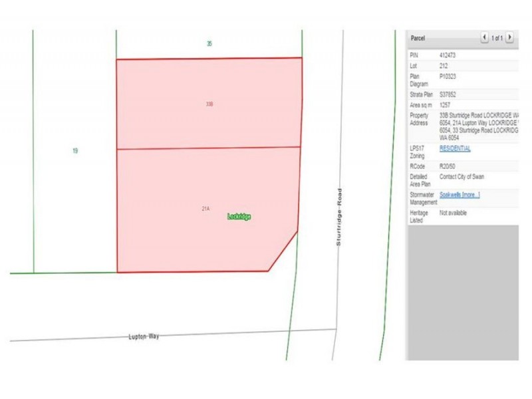The width and height of the screenshot is (532, 399).
Task: Go to the next parcel result arrow
Action: pos(509,38)
